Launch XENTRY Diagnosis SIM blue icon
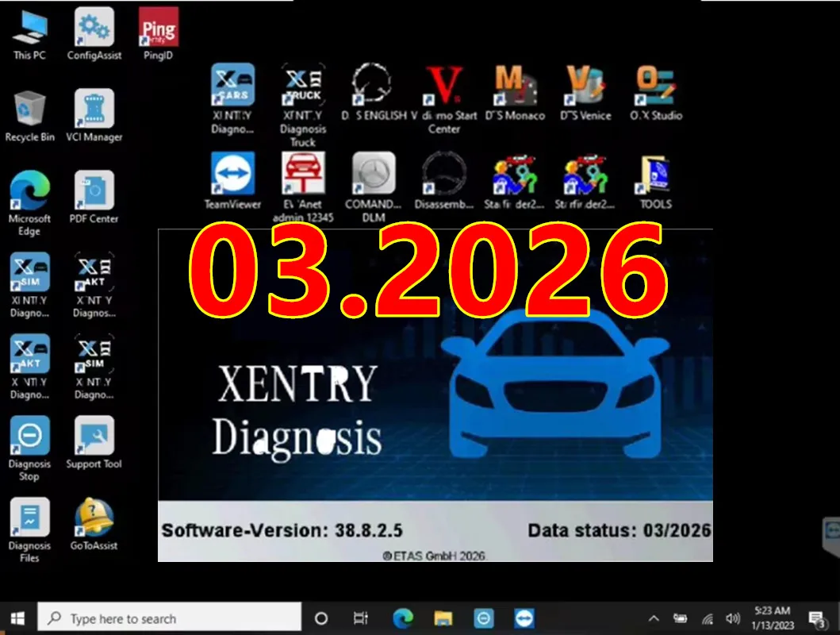 [x=29, y=285]
